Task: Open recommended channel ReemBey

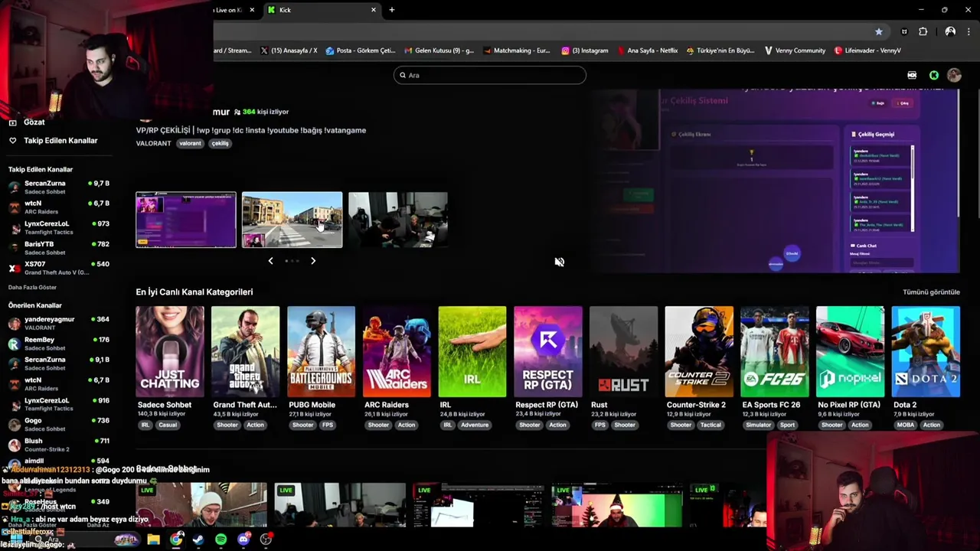Action: coord(58,344)
